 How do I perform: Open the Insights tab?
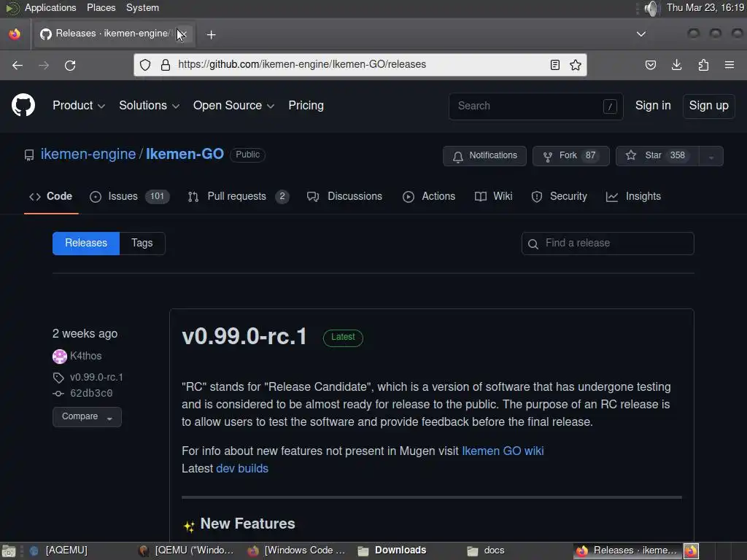pyautogui.click(x=633, y=196)
